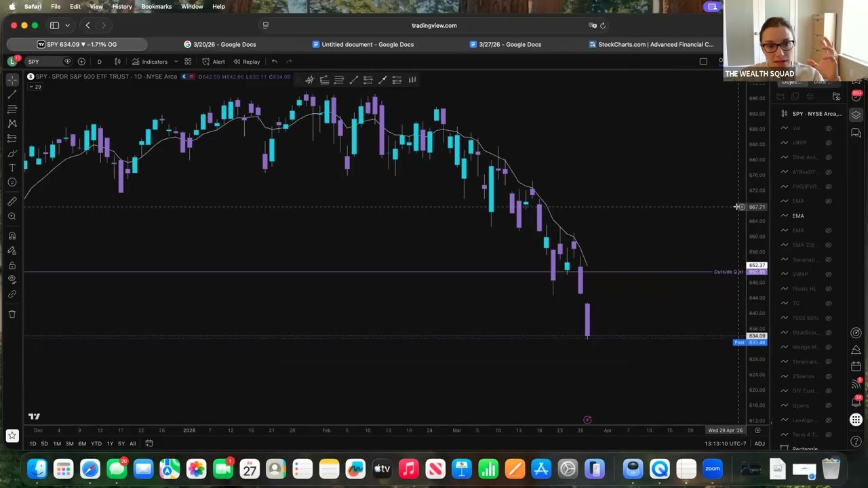Open the help center question icon
The image size is (868, 488).
point(856,441)
